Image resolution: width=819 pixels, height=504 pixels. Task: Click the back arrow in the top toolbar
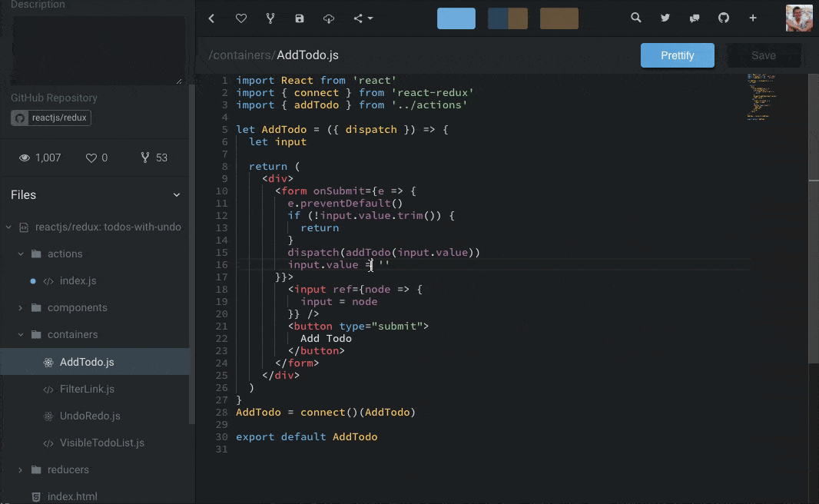(212, 18)
